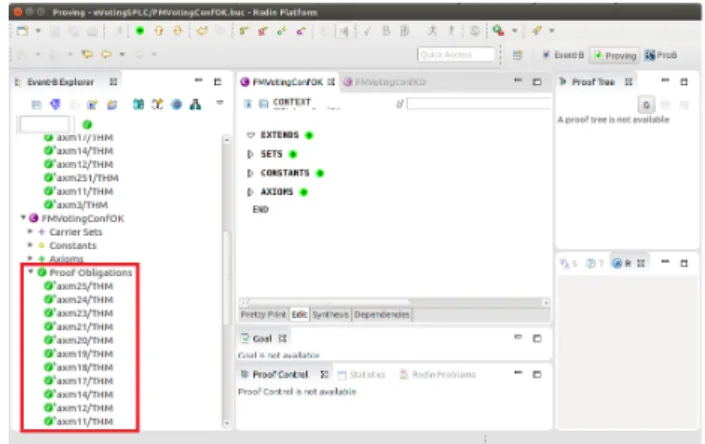Open the Event-B Explorer view menu arrow
Image resolution: width=705 pixels, height=444 pixels.
point(220,103)
